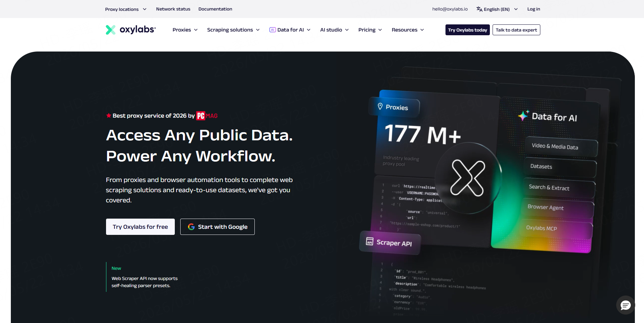This screenshot has height=323, width=644.
Task: Expand the Proxy locations chevron
Action: click(x=145, y=9)
